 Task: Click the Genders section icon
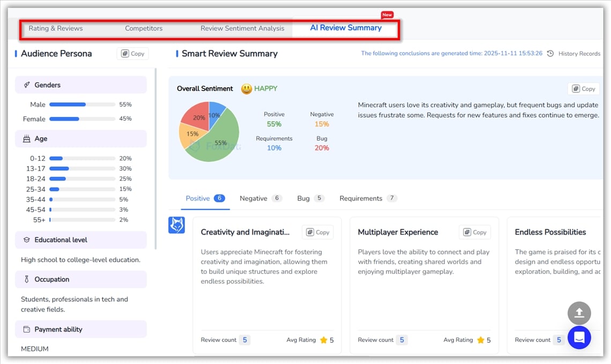point(27,85)
